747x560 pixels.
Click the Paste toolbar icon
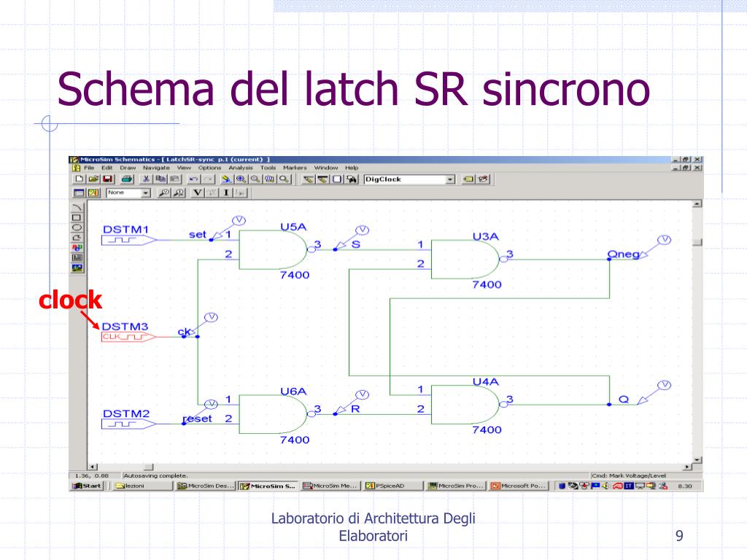[x=175, y=179]
